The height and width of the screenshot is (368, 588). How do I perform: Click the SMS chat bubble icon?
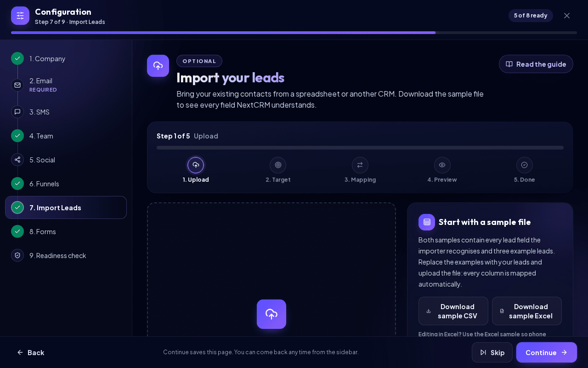click(x=17, y=112)
